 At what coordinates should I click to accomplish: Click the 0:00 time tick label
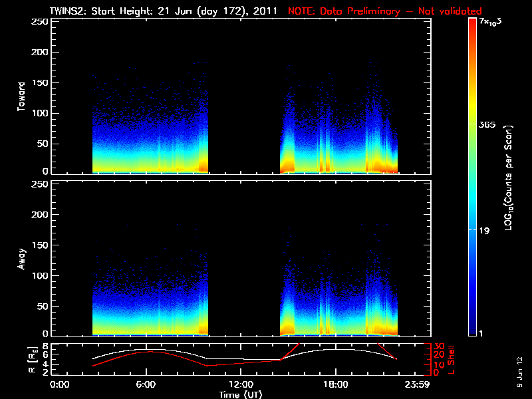click(60, 384)
